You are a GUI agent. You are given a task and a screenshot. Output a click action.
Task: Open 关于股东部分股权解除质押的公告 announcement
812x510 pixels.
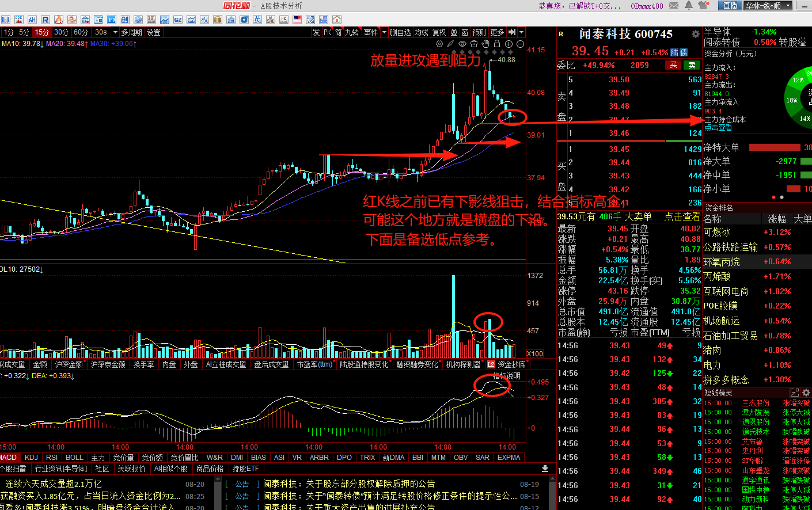(370, 484)
